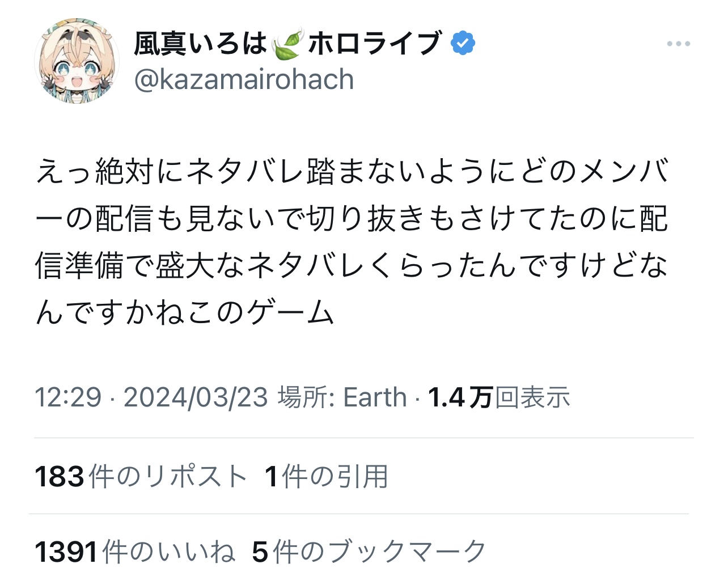Viewport: 728px width, 585px height.
Task: Open the three-dot more options menu
Action: coord(678,44)
